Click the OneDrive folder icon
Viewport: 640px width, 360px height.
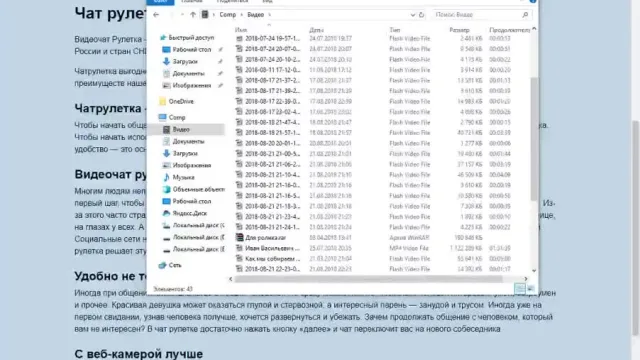click(x=162, y=101)
